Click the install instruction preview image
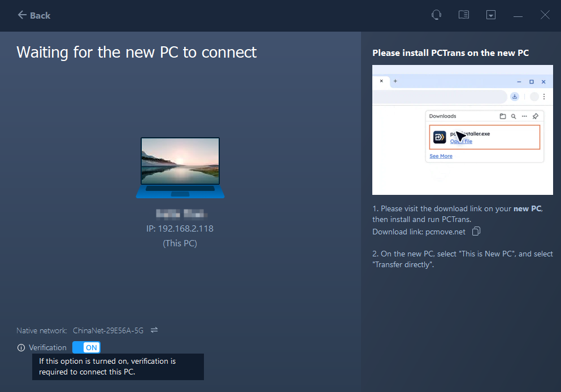The width and height of the screenshot is (561, 392). [463, 130]
